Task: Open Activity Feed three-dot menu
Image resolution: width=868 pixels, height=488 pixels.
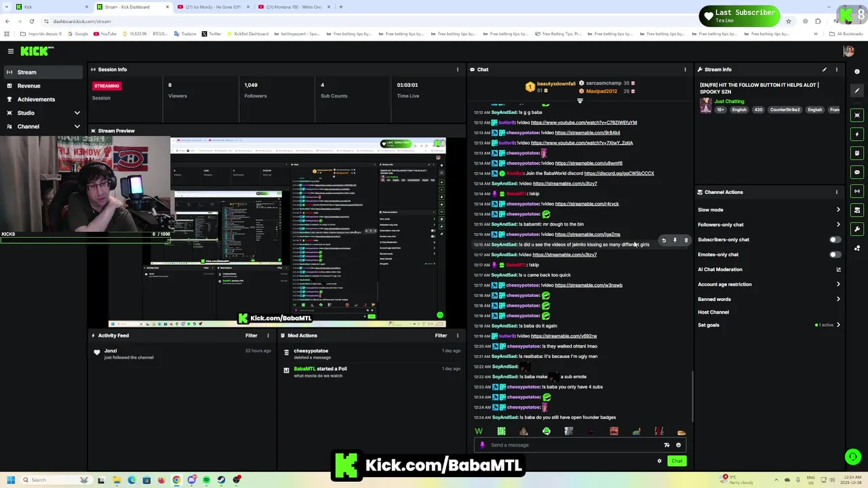Action: coord(268,335)
